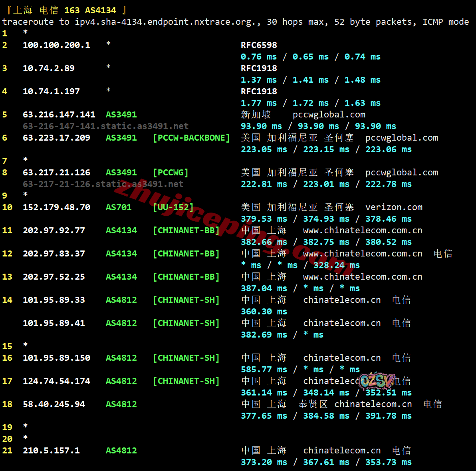Click IP address 101.95.89.150 at hop 16

click(x=56, y=358)
